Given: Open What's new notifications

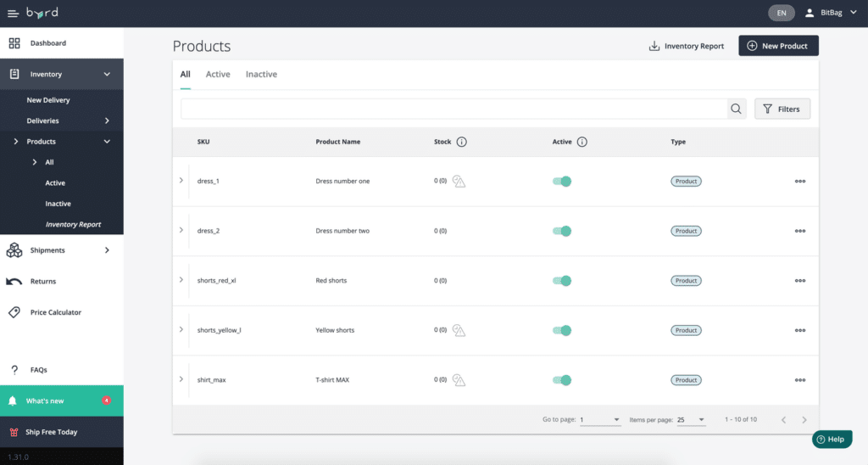Looking at the screenshot, I should [61, 401].
